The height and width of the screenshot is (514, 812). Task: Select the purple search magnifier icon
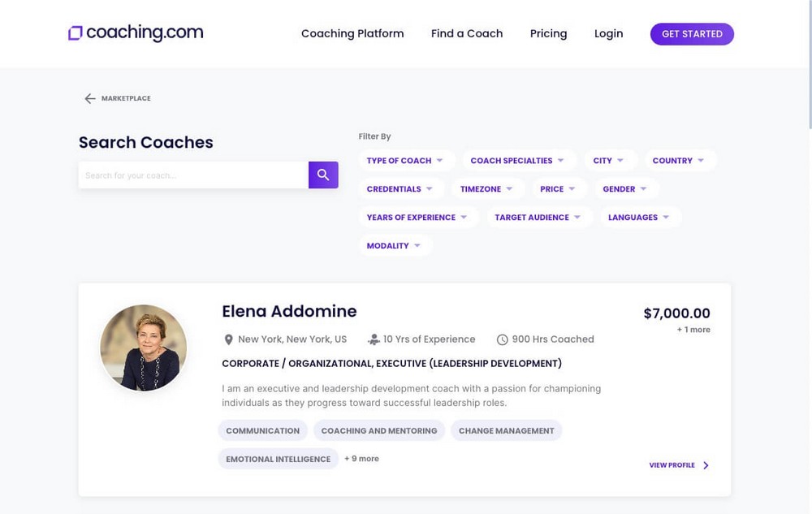pyautogui.click(x=323, y=175)
